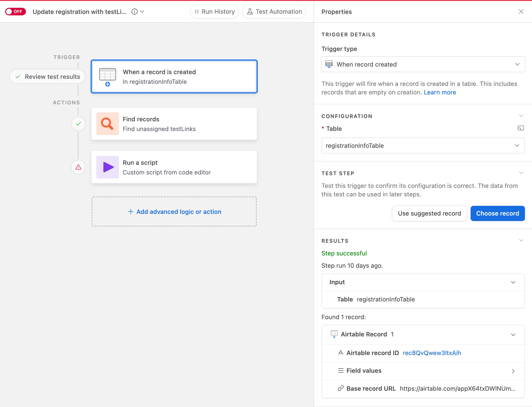Collapse the Test Step section
The image size is (532, 407).
[x=521, y=173]
